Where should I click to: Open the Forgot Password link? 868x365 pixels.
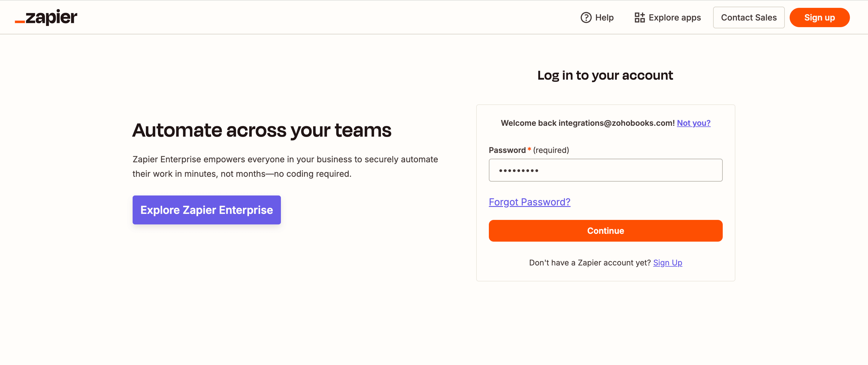529,202
